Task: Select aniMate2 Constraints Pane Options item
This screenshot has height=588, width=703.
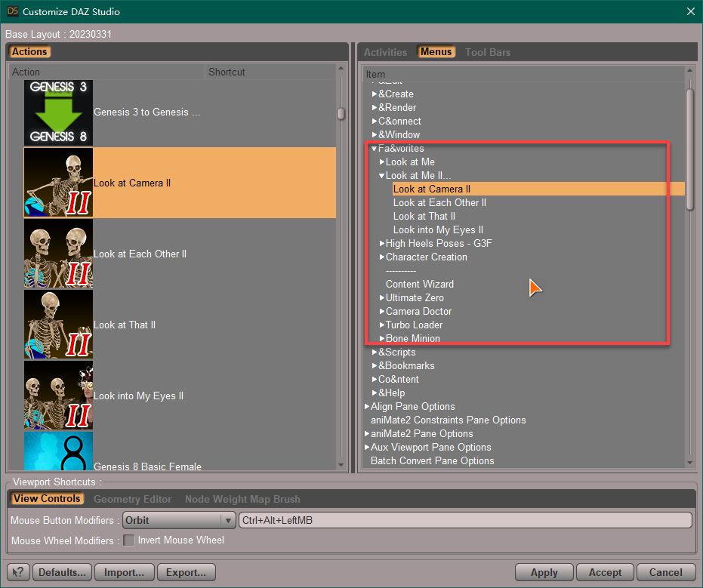Action: (x=448, y=420)
